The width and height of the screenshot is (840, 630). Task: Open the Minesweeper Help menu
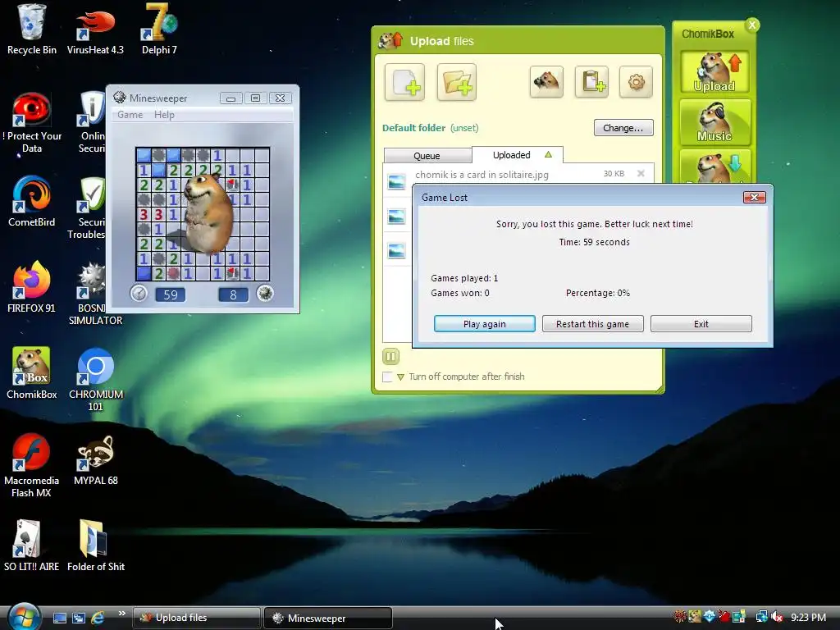pyautogui.click(x=164, y=115)
